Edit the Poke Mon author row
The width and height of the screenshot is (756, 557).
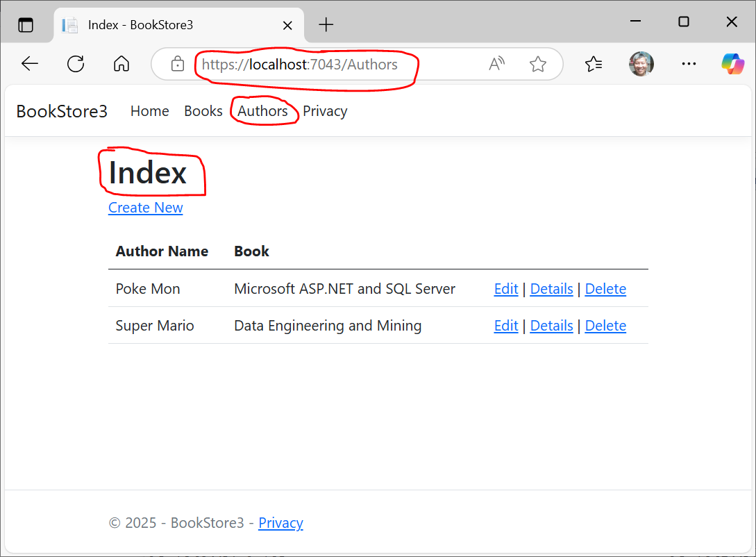pyautogui.click(x=506, y=289)
